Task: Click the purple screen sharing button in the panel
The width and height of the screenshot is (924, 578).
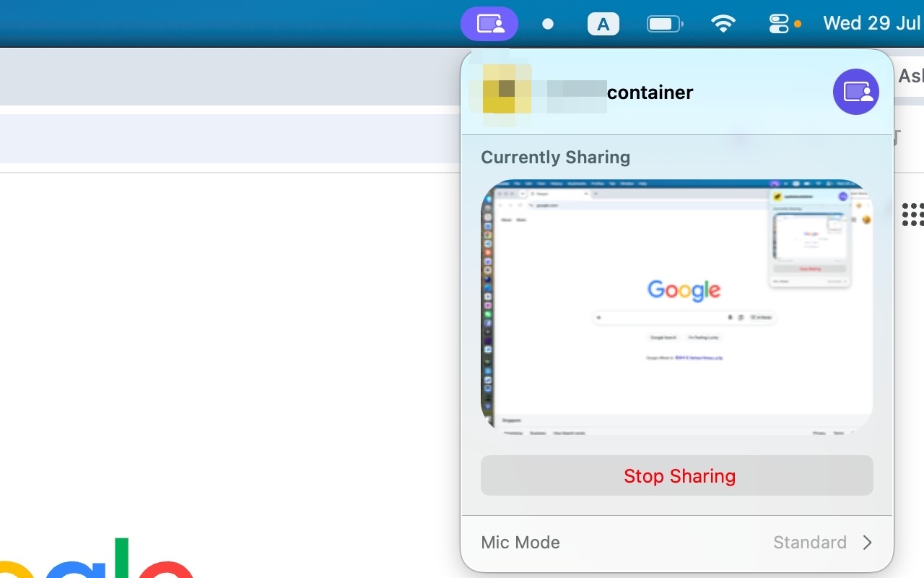Action: pos(856,92)
